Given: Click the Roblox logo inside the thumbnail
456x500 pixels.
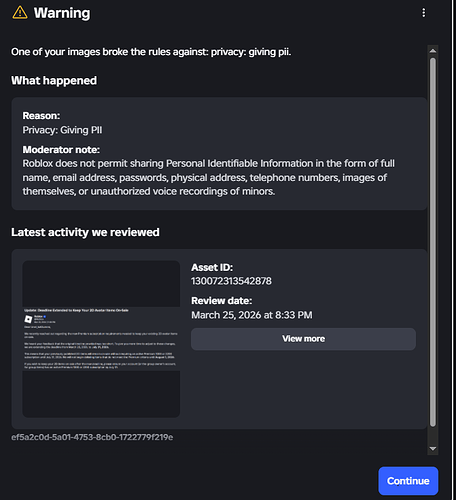Looking at the screenshot, I should (x=28, y=319).
